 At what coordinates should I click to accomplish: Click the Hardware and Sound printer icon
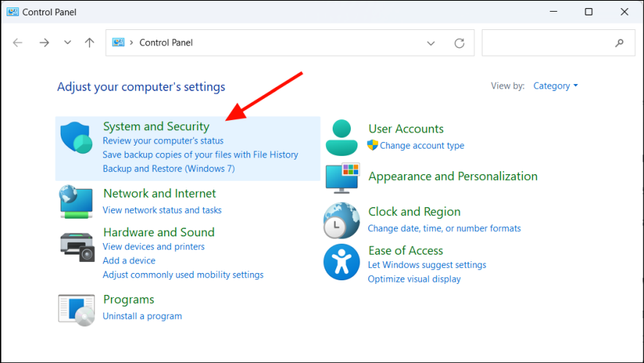(x=77, y=246)
